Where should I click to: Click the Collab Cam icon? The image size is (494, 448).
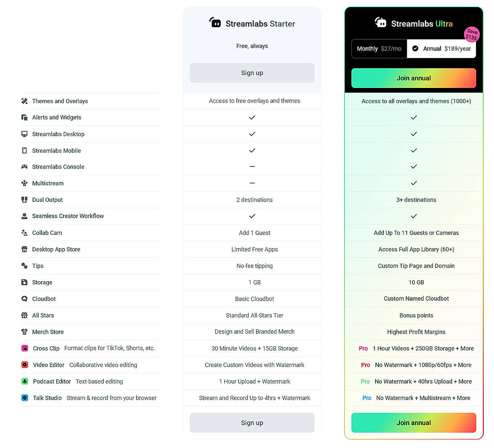click(x=25, y=233)
